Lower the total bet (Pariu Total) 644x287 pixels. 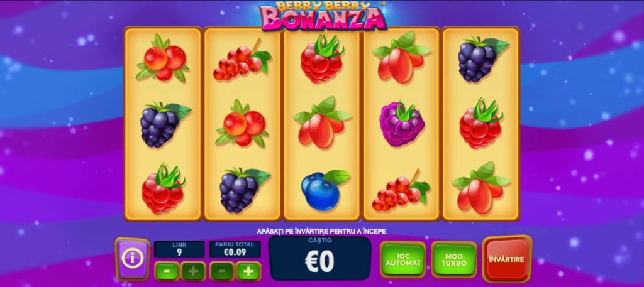[x=222, y=271]
